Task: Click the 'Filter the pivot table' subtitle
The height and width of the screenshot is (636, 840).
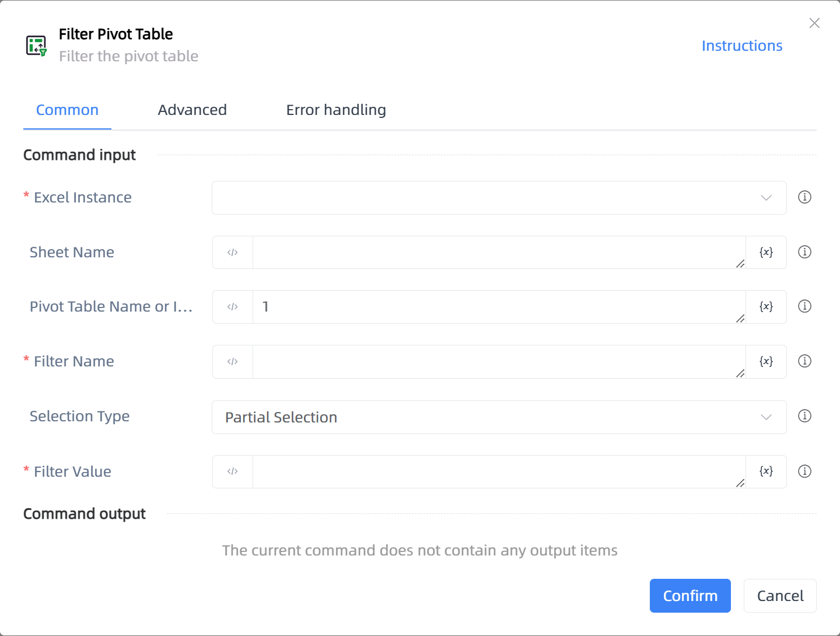Action: coord(128,57)
